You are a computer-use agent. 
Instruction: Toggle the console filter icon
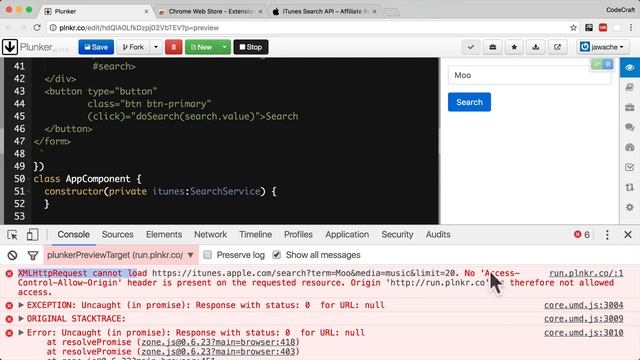33,256
